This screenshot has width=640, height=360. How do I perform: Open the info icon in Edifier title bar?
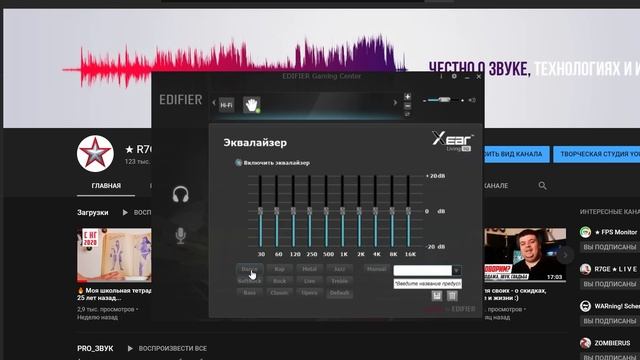tap(441, 76)
